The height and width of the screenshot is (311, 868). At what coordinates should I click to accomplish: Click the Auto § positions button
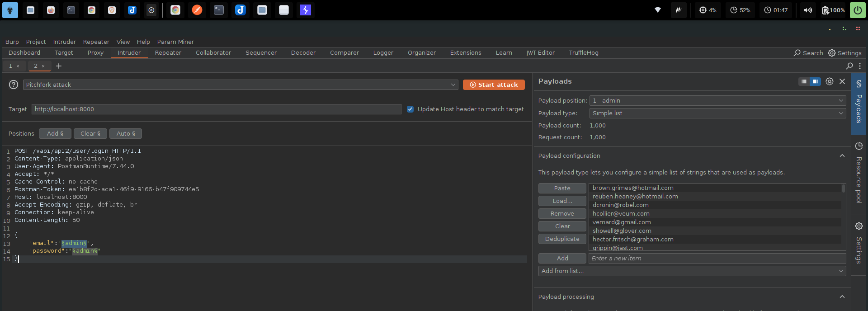126,133
